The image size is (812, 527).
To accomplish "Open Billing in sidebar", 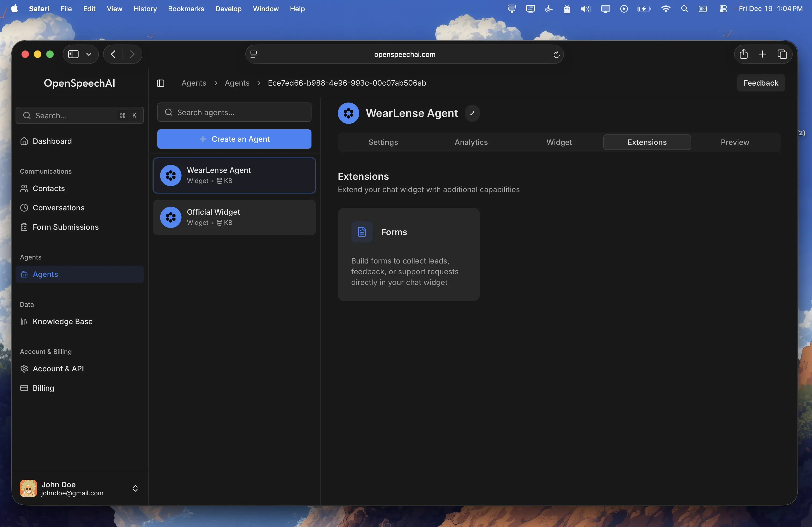I will click(x=79, y=388).
